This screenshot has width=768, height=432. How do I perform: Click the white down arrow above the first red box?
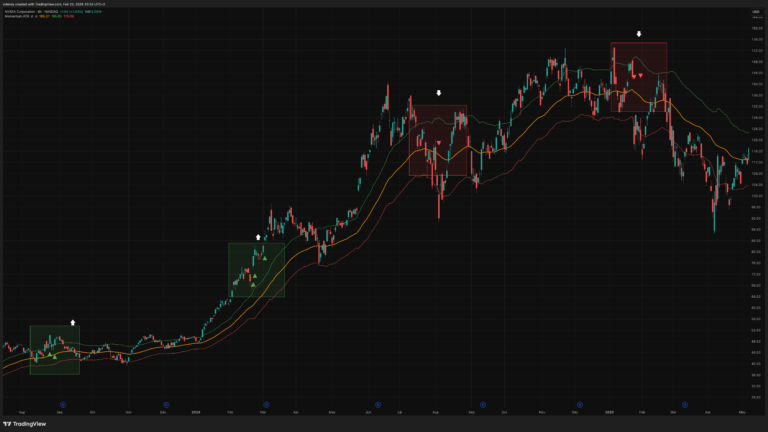pyautogui.click(x=438, y=93)
